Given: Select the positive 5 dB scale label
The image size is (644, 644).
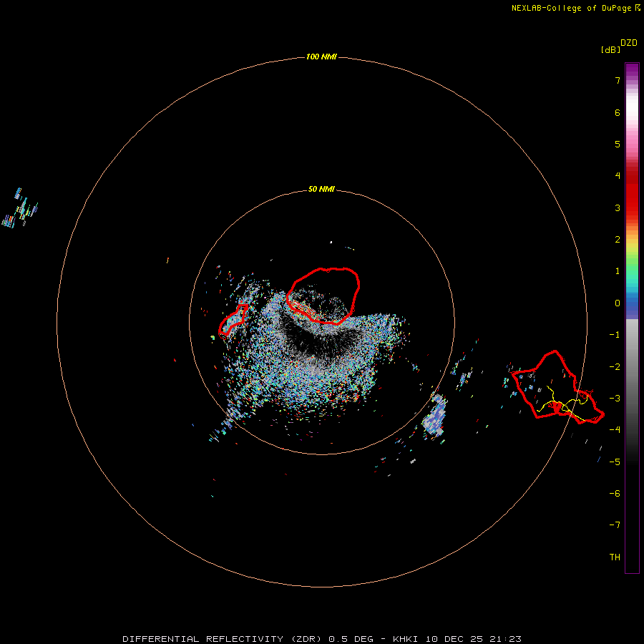Looking at the screenshot, I should pyautogui.click(x=618, y=144).
